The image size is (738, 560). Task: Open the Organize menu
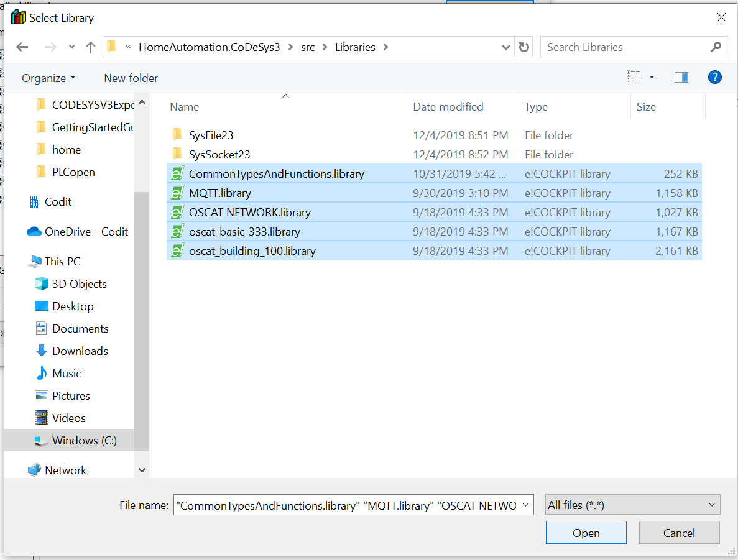(48, 78)
